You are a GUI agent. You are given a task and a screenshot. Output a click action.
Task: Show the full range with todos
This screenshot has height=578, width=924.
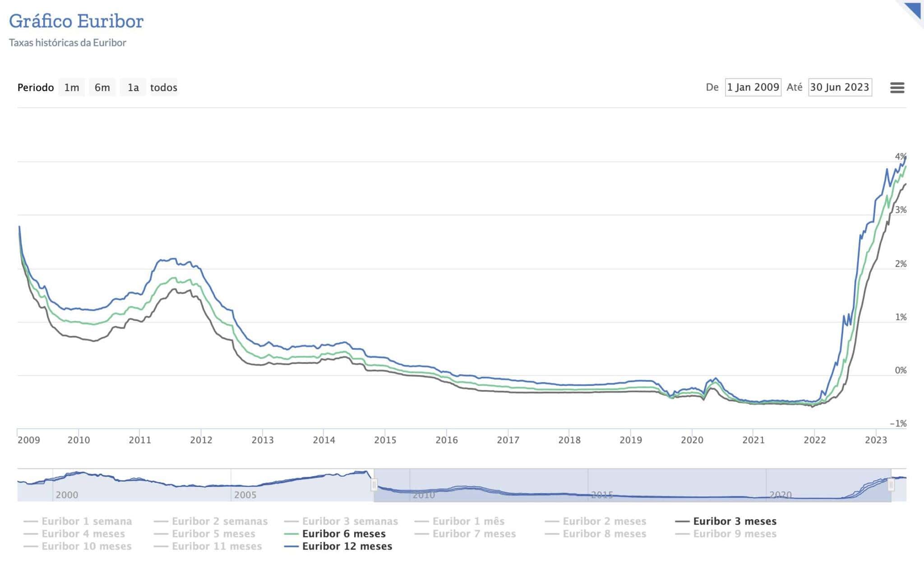click(x=163, y=87)
